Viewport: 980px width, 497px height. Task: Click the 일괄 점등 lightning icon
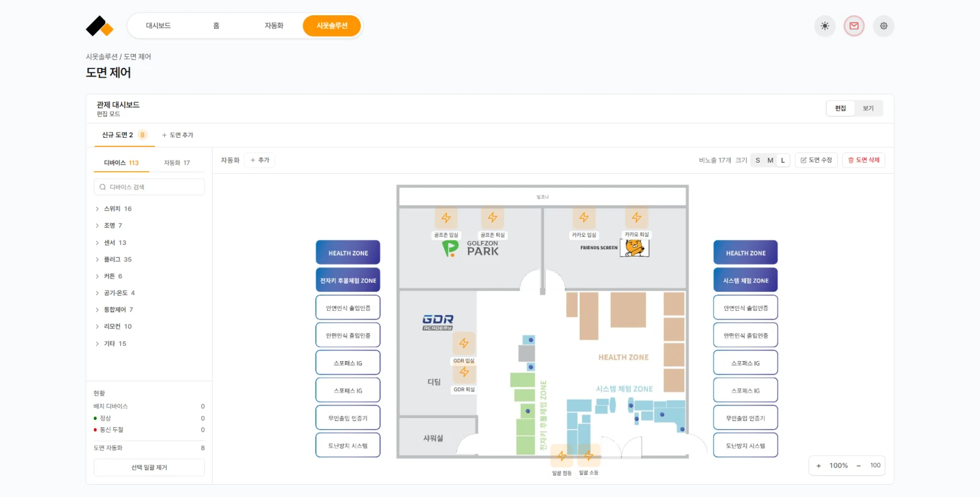(562, 456)
